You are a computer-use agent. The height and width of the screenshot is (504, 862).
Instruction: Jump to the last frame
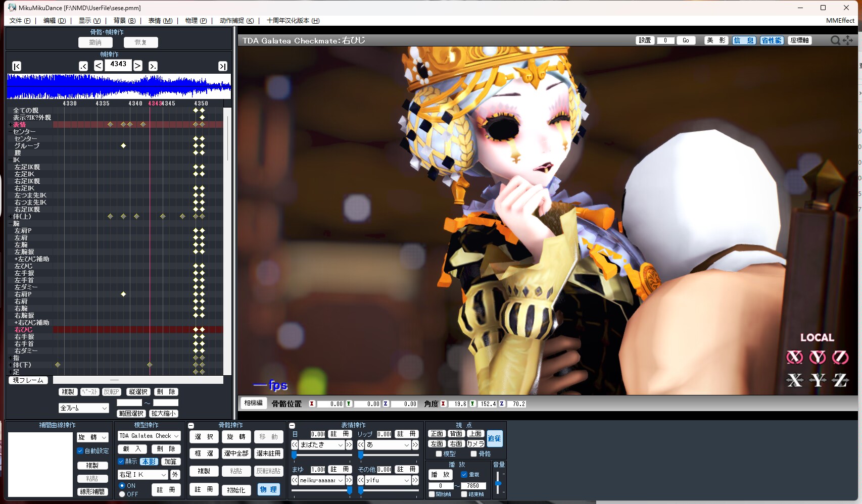tap(223, 66)
